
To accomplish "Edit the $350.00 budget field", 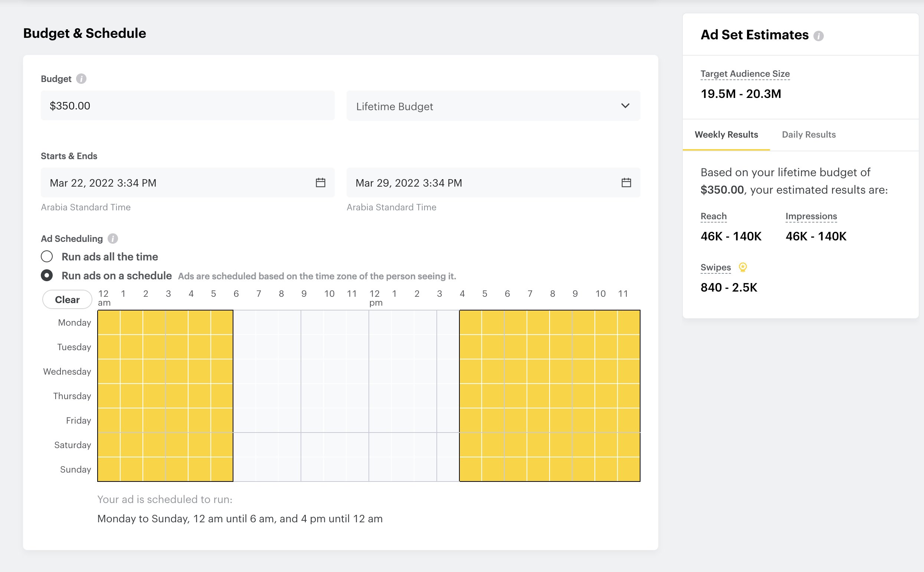I will coord(188,106).
